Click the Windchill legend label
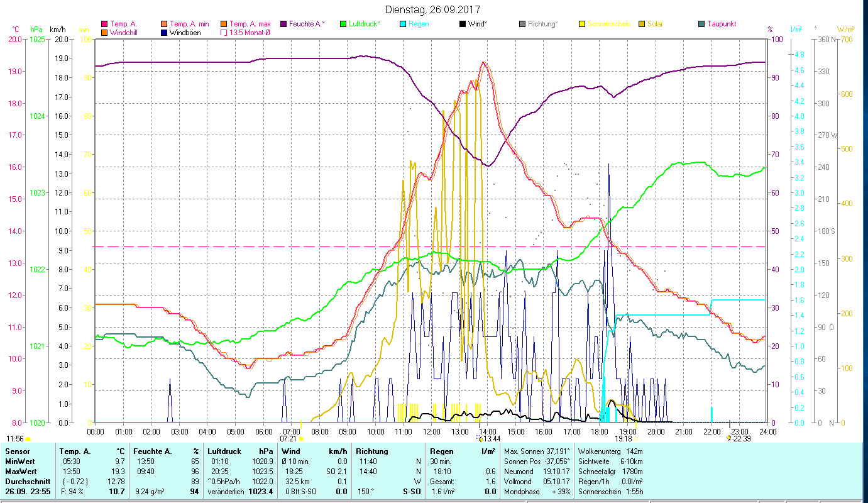868x503 pixels. coord(124,33)
